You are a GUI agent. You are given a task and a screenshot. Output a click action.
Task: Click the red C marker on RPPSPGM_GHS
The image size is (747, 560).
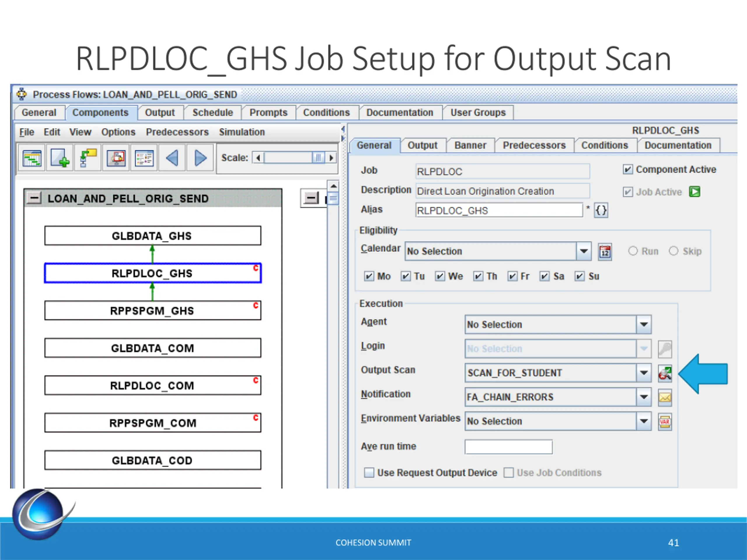pyautogui.click(x=256, y=305)
